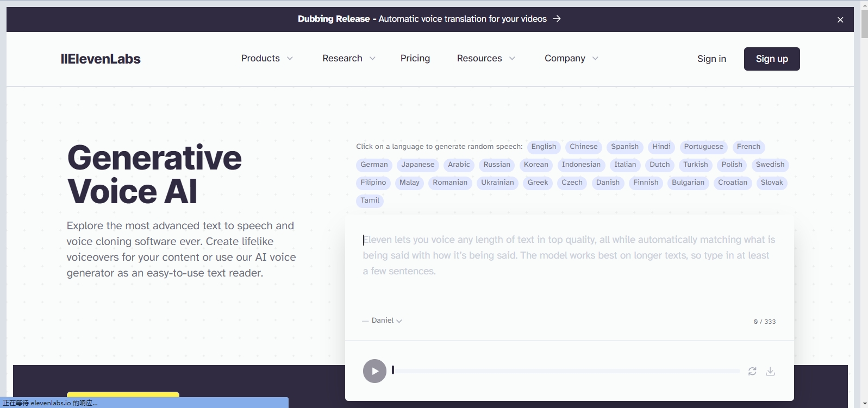Select the Romanian language chip
868x408 pixels.
[450, 183]
